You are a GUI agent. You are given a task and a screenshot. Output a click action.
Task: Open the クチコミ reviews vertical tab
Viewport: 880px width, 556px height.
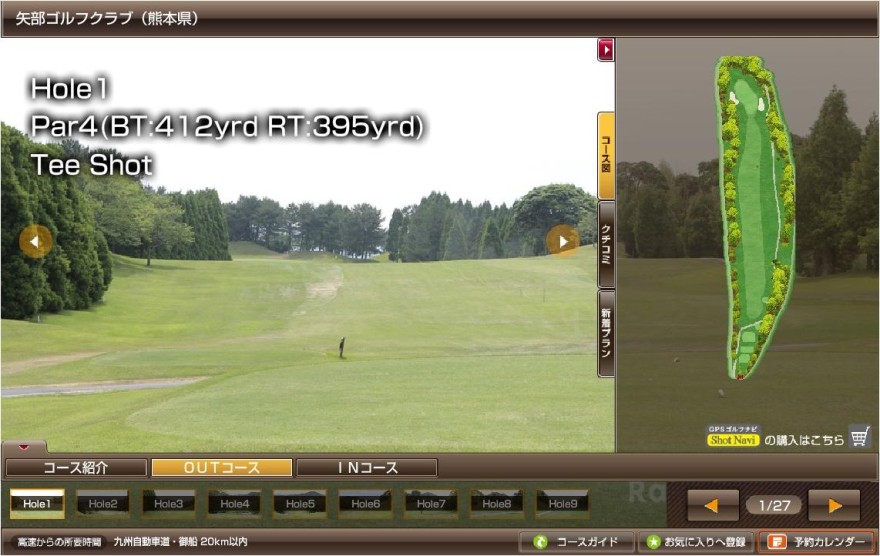(x=605, y=244)
